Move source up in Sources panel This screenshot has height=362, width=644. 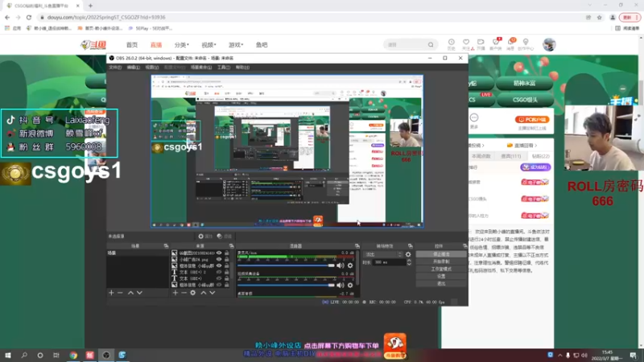click(204, 293)
